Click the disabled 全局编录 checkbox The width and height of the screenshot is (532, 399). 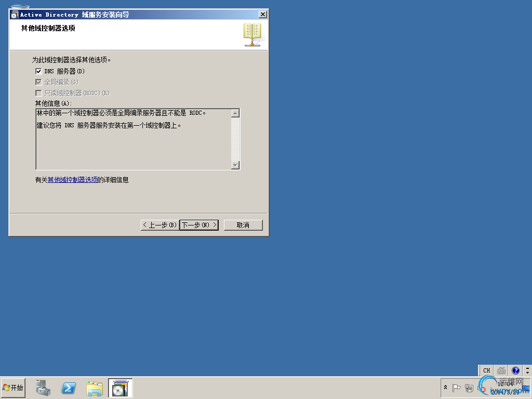click(x=38, y=82)
